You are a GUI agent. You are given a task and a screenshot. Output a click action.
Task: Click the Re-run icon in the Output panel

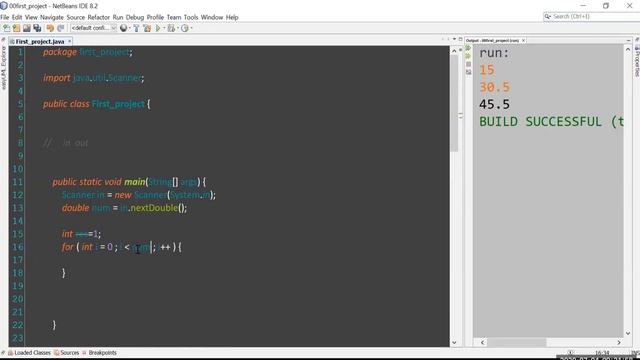468,49
